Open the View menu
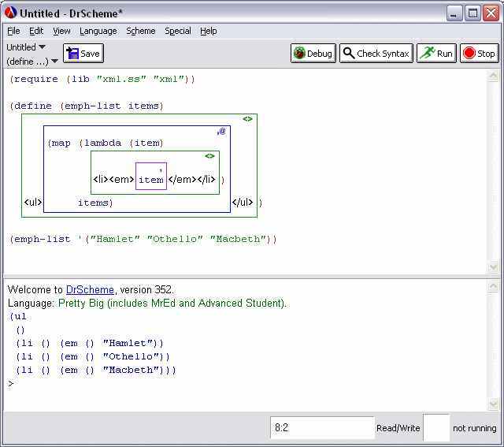 pyautogui.click(x=61, y=31)
